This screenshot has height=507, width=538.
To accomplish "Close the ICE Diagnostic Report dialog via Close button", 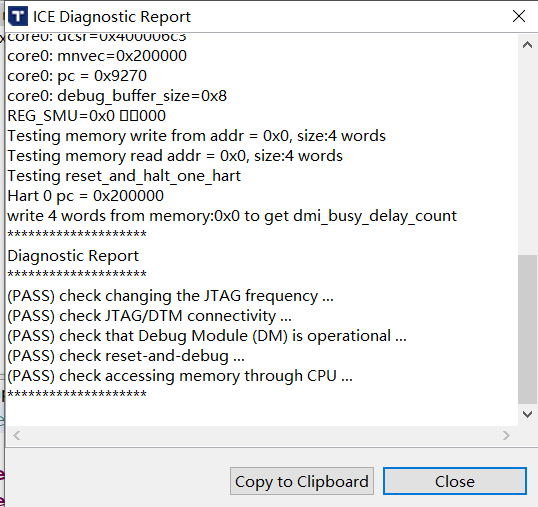I will click(x=455, y=481).
